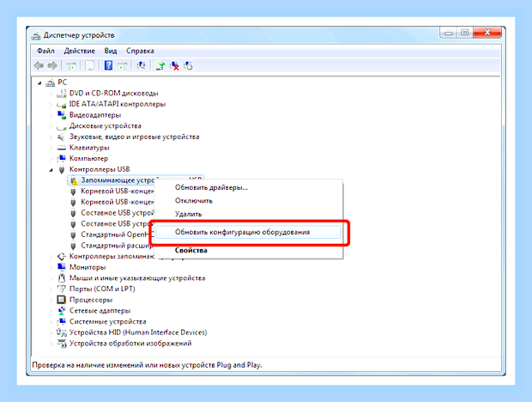
Task: Expand the Видеоадаптеры branch
Action: pos(51,115)
